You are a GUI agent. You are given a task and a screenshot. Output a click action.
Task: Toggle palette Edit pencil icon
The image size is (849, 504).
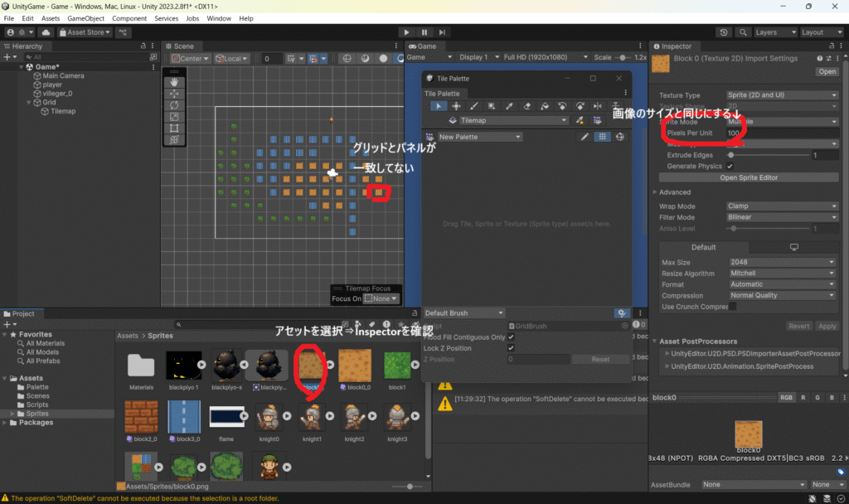click(585, 137)
